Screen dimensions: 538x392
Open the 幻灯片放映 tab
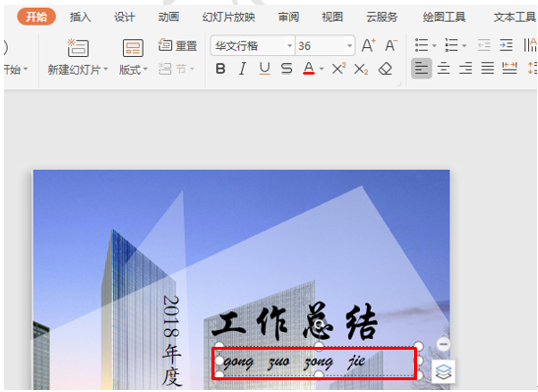[228, 17]
